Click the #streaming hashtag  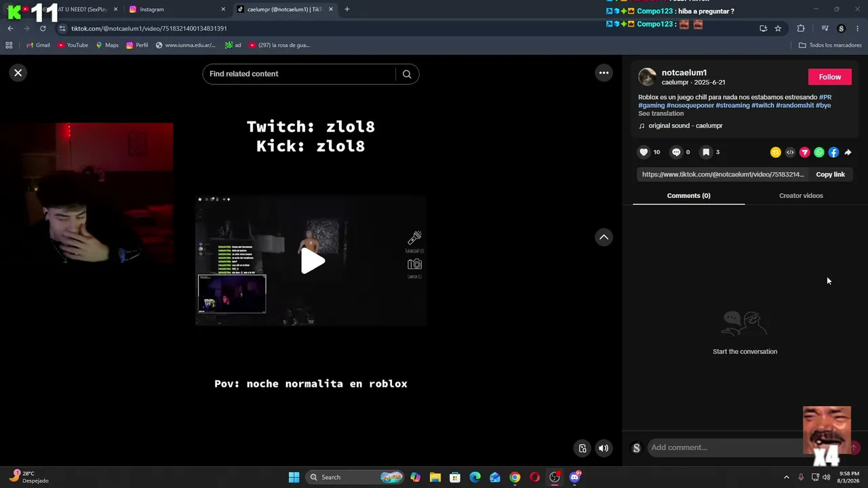[732, 105]
